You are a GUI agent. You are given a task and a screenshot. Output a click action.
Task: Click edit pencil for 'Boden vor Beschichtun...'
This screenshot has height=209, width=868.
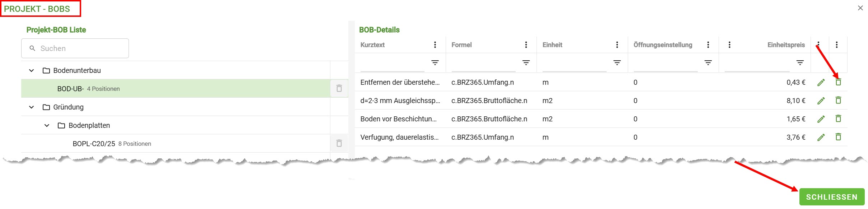point(821,119)
